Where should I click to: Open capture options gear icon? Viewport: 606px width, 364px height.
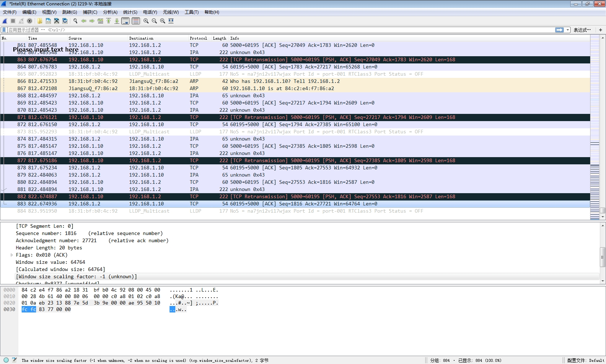coord(30,21)
